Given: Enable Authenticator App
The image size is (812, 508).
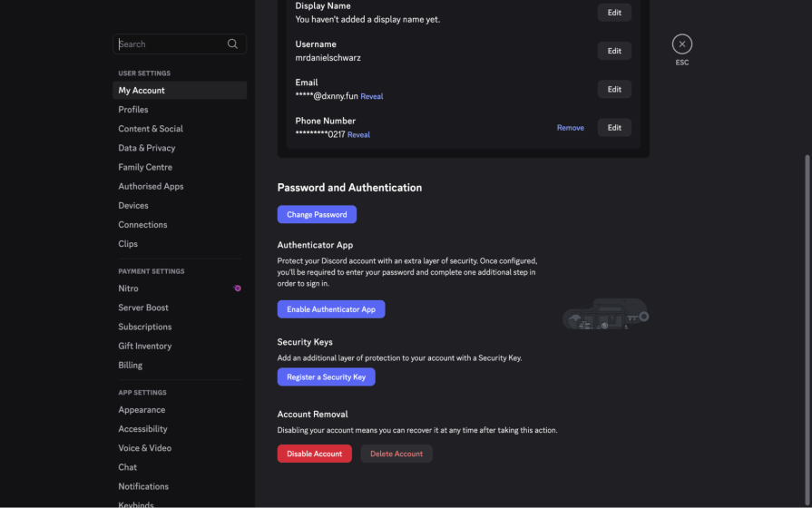Looking at the screenshot, I should (x=331, y=309).
